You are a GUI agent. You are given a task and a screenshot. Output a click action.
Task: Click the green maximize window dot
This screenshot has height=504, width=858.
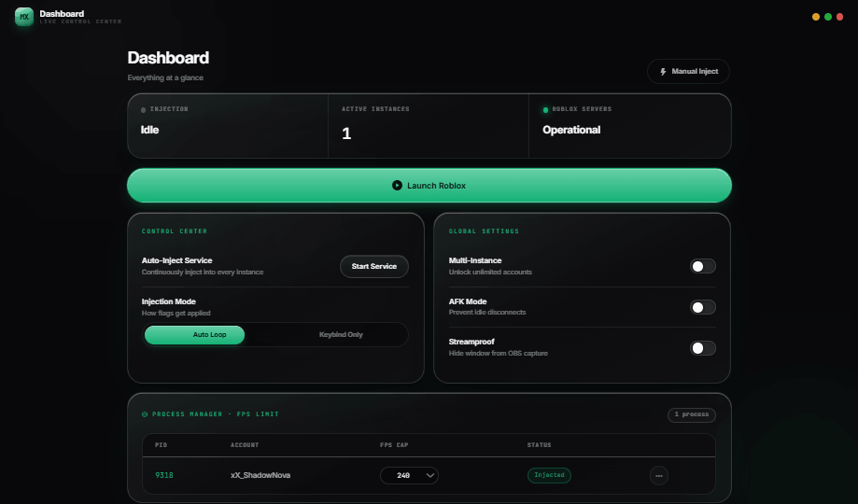click(828, 17)
